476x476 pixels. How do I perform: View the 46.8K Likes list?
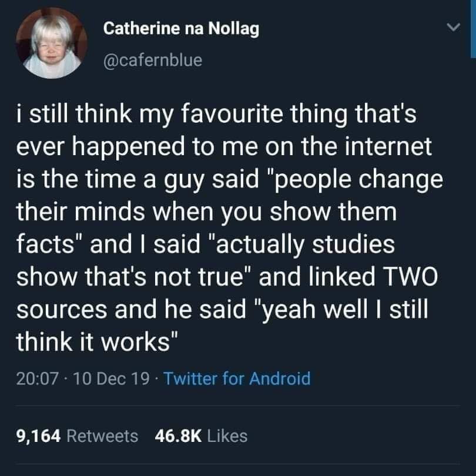click(x=200, y=435)
